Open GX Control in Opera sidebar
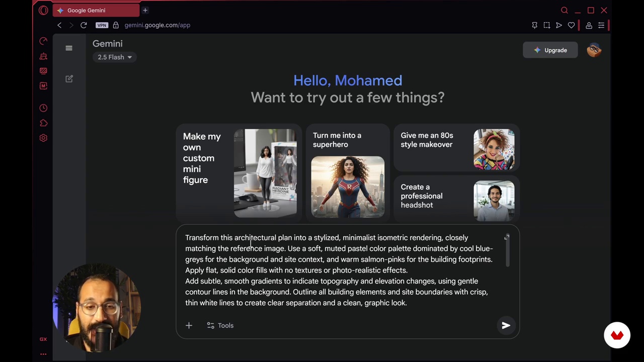Image resolution: width=644 pixels, height=362 pixels. click(x=43, y=41)
